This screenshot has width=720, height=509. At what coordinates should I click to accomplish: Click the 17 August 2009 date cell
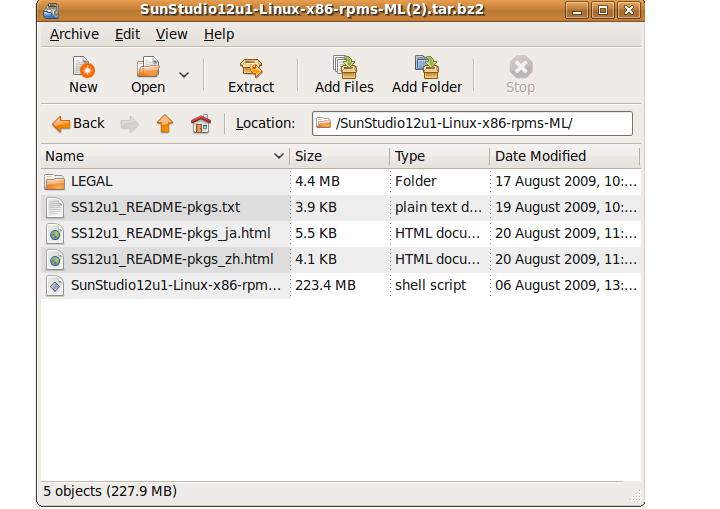click(566, 181)
